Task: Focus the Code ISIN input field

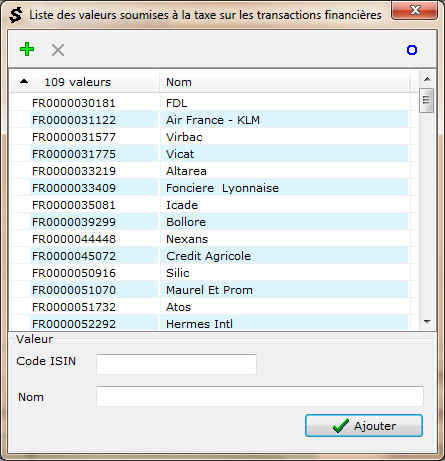Action: point(176,364)
